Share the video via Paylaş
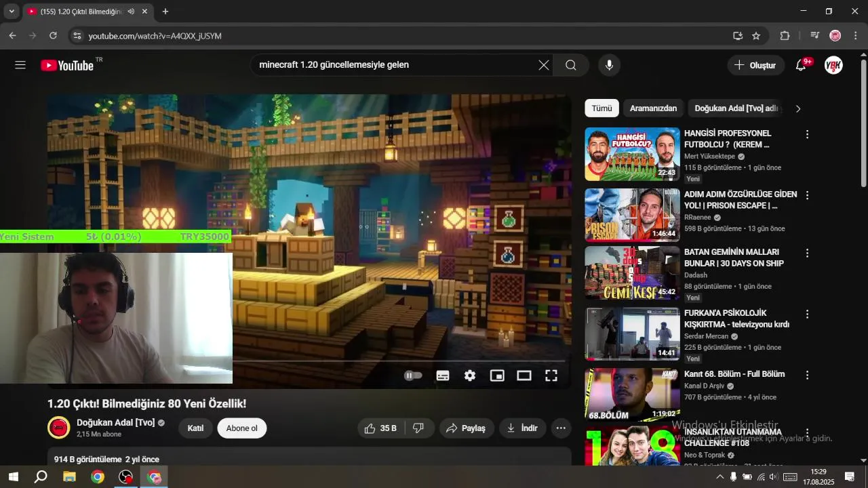This screenshot has width=868, height=488. (467, 428)
